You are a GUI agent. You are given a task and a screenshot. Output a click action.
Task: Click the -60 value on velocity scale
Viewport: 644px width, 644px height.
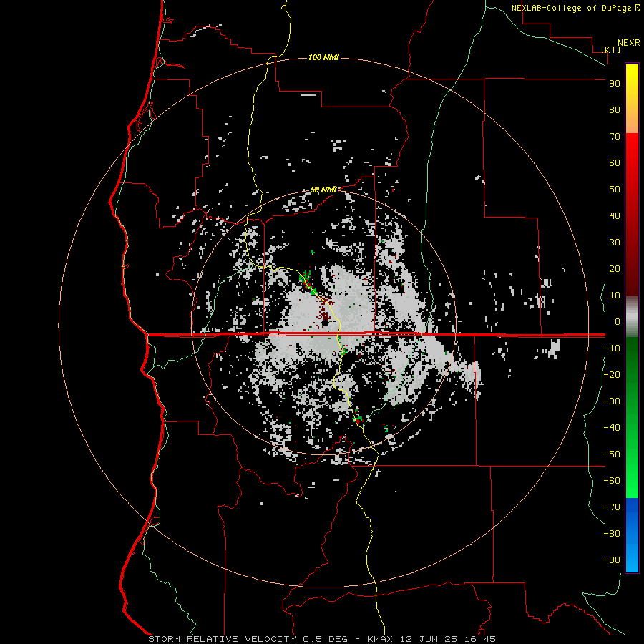tap(612, 481)
